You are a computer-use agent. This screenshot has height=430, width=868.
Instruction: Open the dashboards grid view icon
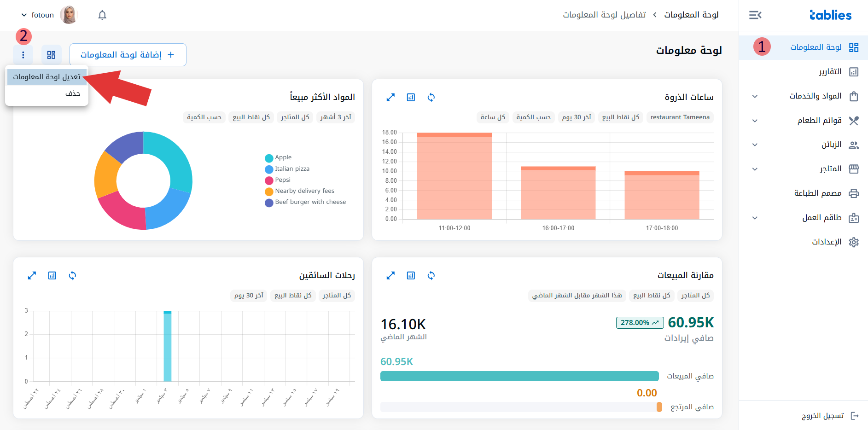point(51,55)
